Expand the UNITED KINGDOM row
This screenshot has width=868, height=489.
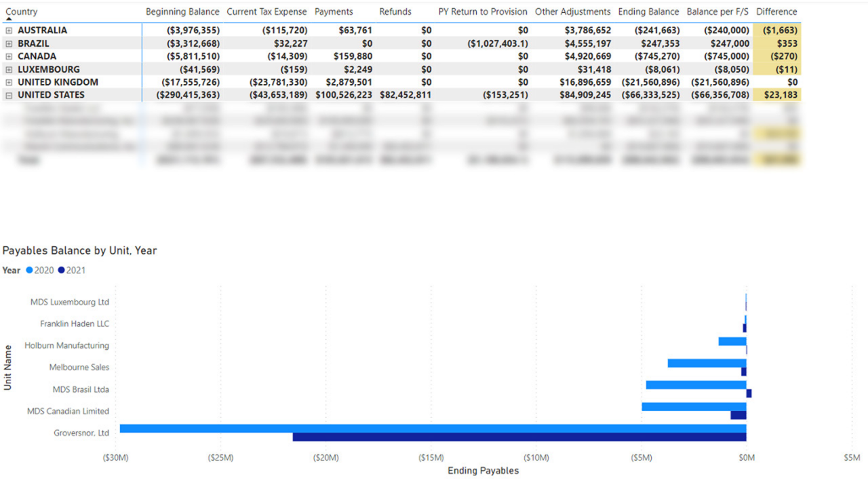coord(9,82)
